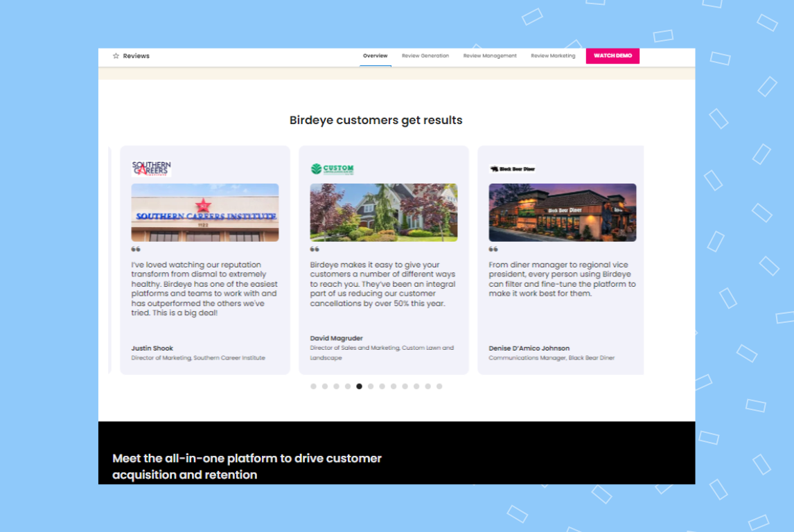Screen dimensions: 794x532
Task: Click the quote icon on David Magruder's card
Action: coord(315,247)
